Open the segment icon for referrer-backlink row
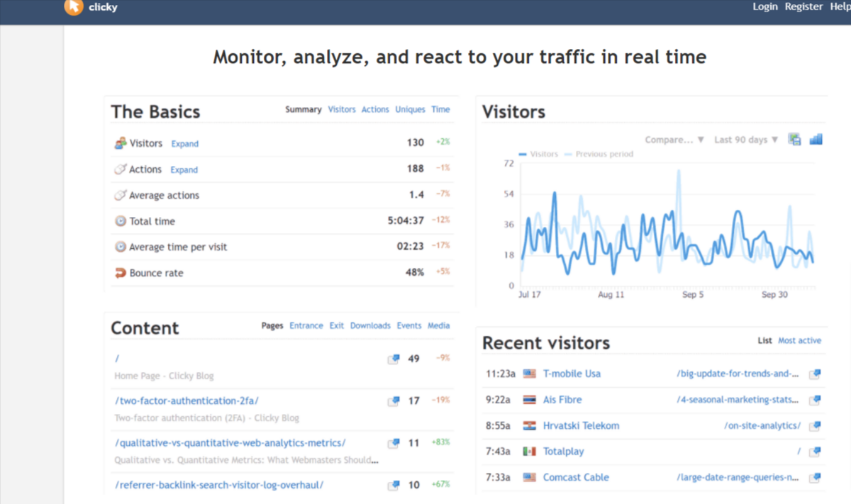Image resolution: width=851 pixels, height=504 pixels. click(x=394, y=486)
